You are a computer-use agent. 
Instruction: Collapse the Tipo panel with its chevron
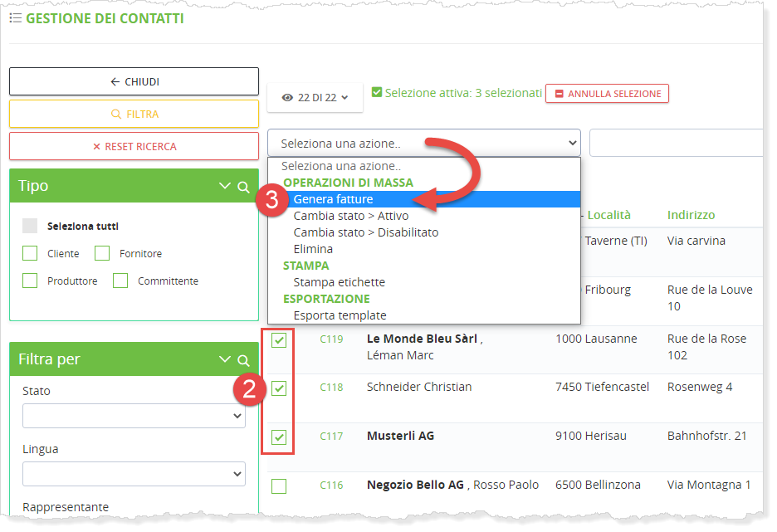click(224, 187)
